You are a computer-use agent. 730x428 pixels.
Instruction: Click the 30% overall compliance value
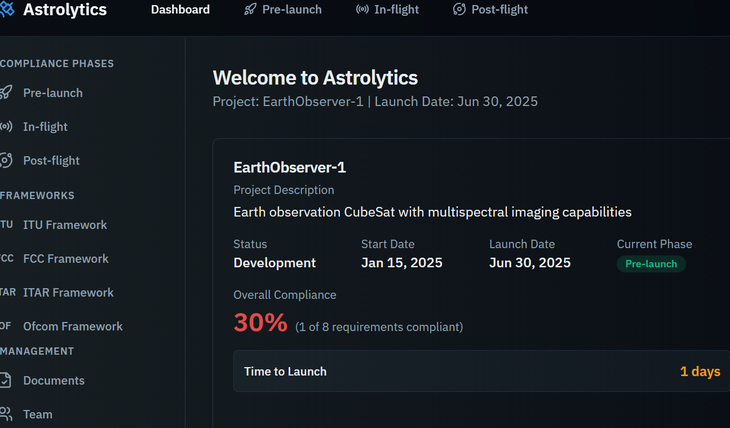coord(260,323)
